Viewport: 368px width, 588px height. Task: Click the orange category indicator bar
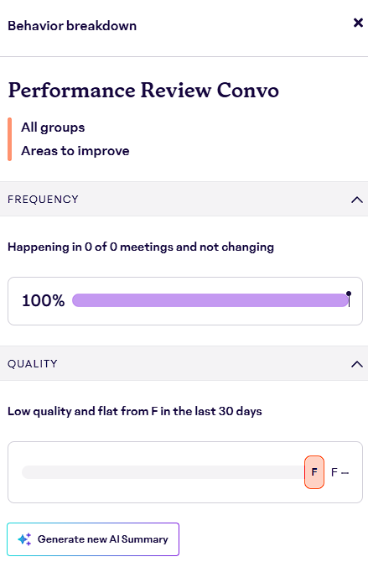tap(10, 139)
